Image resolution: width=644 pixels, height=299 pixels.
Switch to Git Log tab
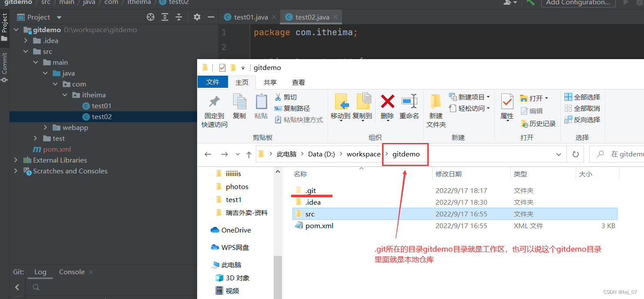40,272
